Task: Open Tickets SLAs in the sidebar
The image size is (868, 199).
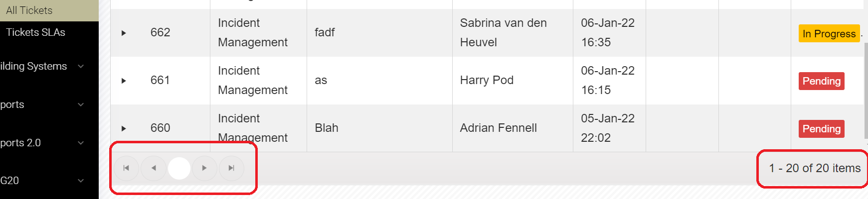Action: point(35,32)
